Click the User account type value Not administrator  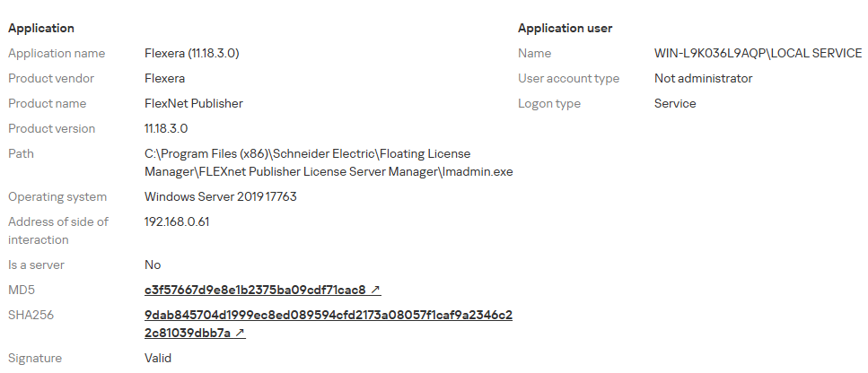703,79
